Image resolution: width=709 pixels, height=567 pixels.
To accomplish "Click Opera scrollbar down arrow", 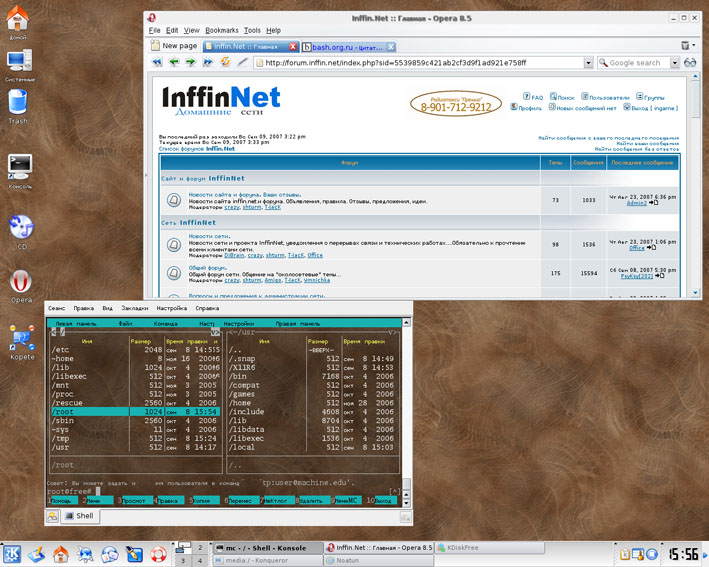I will click(695, 293).
